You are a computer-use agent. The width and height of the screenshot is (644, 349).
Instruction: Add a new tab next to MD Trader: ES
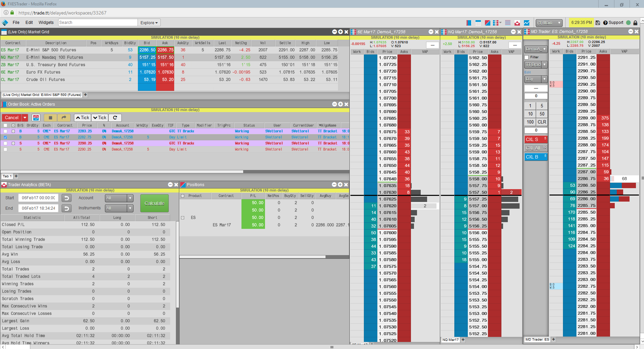tap(554, 340)
